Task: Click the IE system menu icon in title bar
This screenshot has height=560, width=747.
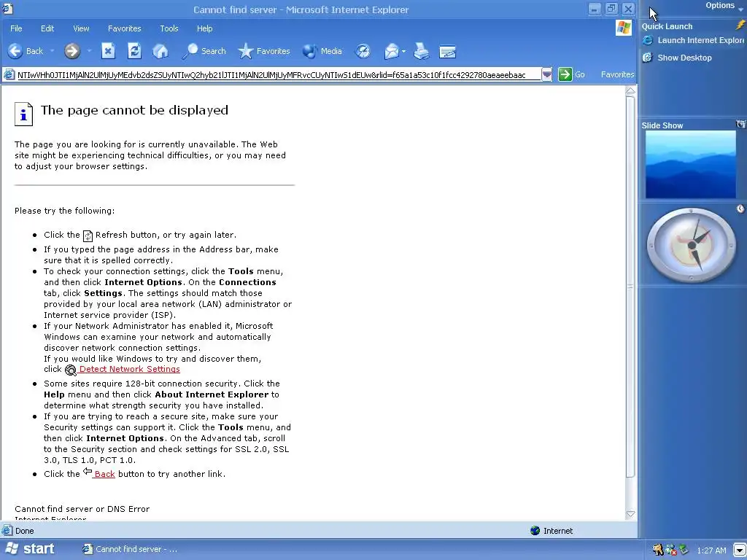Action: click(x=7, y=9)
